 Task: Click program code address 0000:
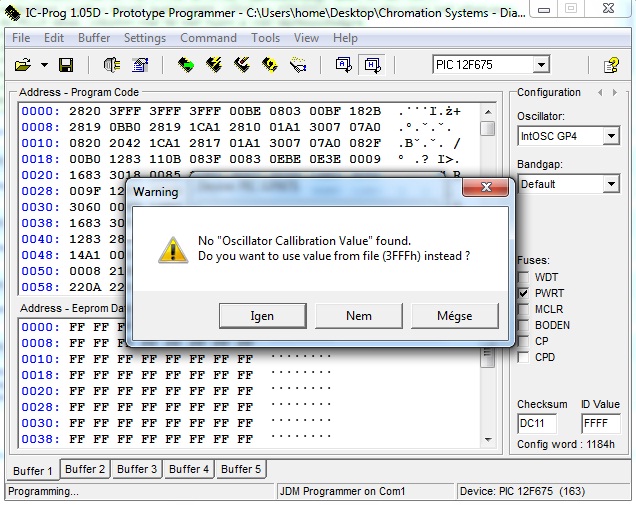coord(40,112)
